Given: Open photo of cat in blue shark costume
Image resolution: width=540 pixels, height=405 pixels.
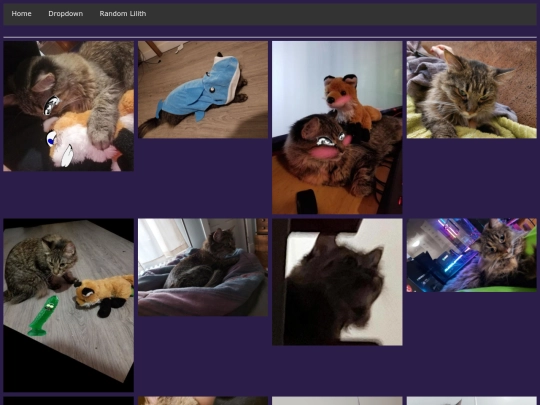Looking at the screenshot, I should click(203, 90).
